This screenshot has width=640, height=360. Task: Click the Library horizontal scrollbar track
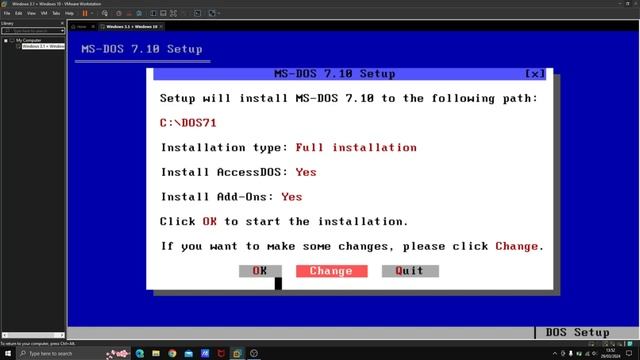(x=33, y=335)
